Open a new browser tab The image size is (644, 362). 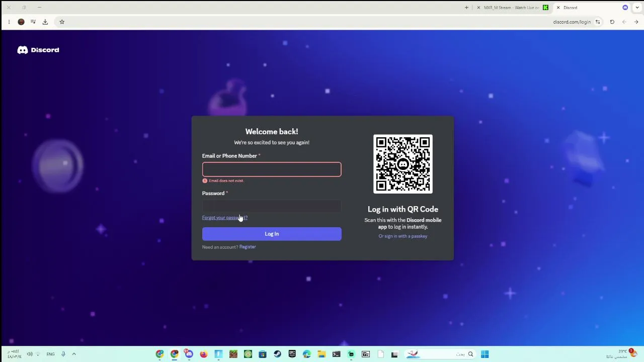(466, 8)
